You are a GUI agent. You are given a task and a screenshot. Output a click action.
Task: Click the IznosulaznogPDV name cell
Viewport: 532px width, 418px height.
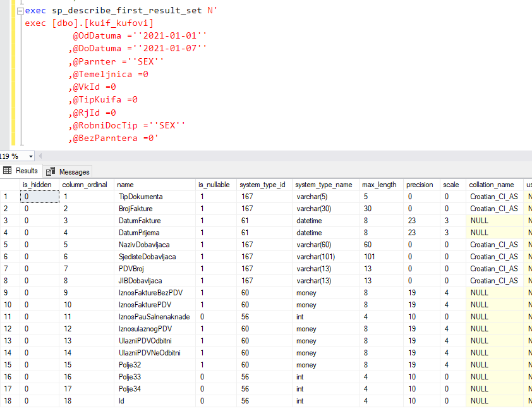(154, 329)
